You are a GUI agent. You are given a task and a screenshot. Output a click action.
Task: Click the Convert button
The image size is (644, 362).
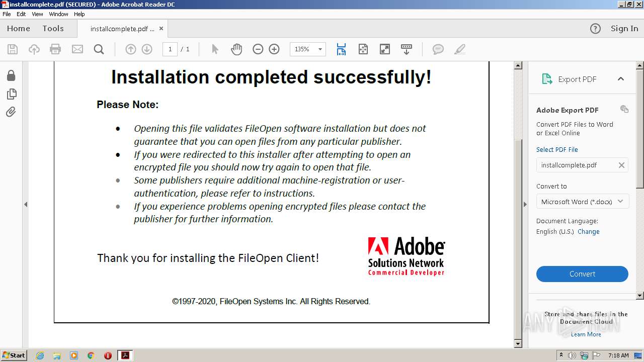point(582,274)
